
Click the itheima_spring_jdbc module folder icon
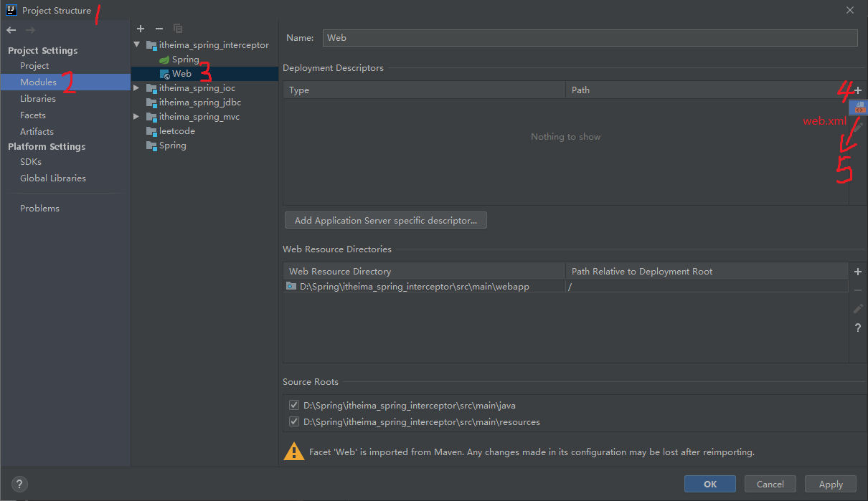click(x=151, y=102)
